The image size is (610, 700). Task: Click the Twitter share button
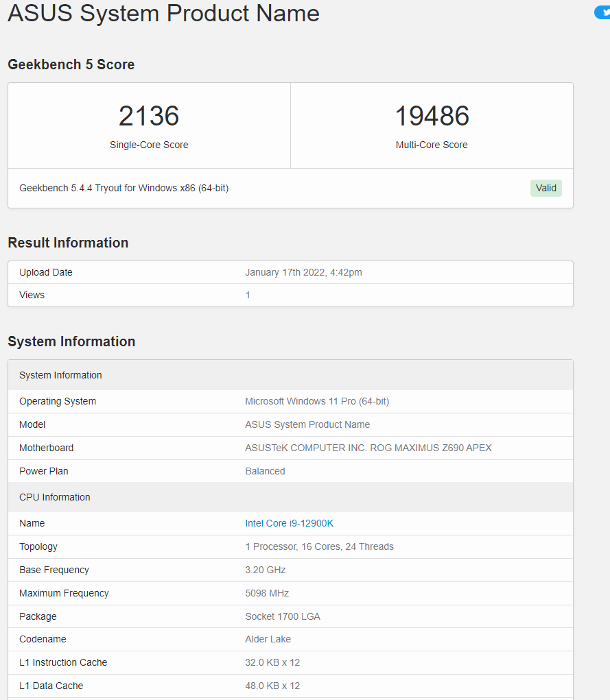click(602, 13)
